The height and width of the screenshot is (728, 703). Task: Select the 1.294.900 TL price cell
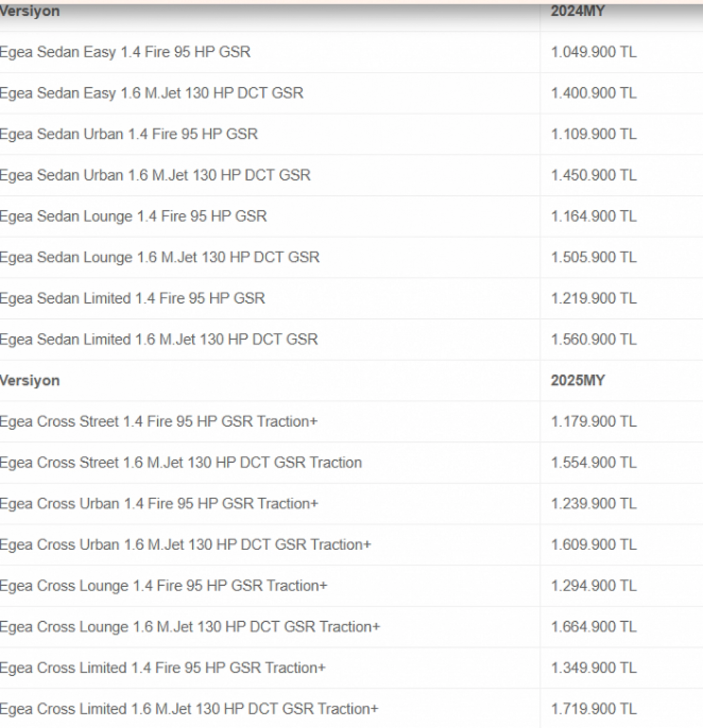point(594,586)
